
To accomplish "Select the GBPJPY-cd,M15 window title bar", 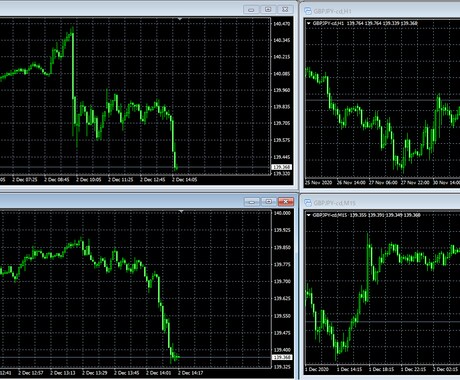I will pyautogui.click(x=382, y=203).
